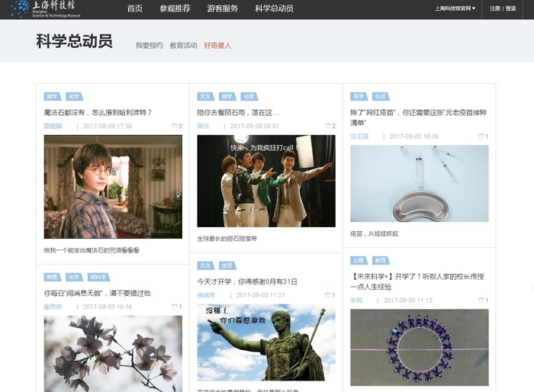Viewport: 534px width, 392px height.
Task: Click caption 全球最长的陨石陨落带
Action: pos(227,239)
